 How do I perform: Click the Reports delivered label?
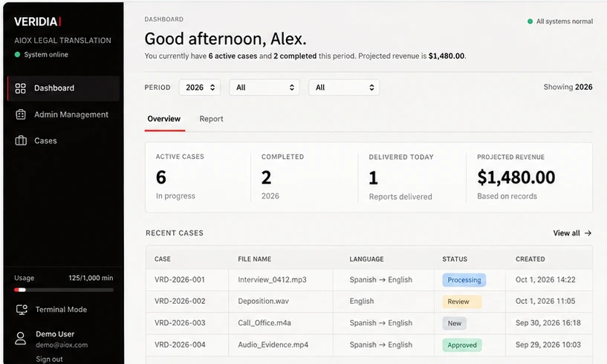400,197
